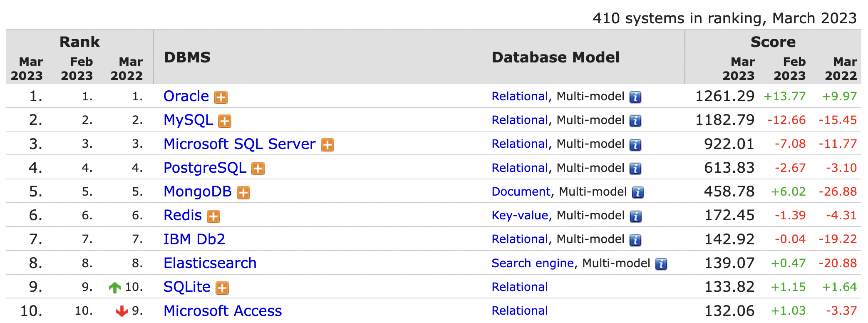Open the info icon in Elasticsearch's row
Image resolution: width=868 pixels, height=323 pixels.
pos(661,264)
